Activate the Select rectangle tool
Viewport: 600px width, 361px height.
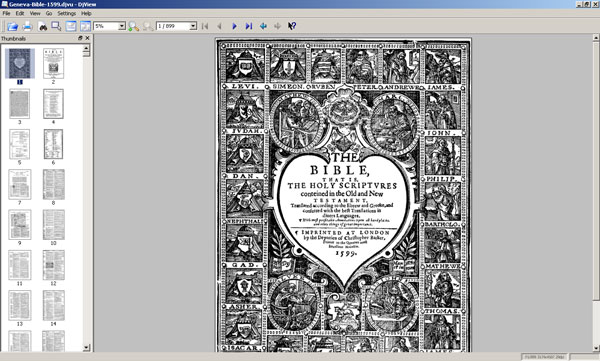[x=56, y=26]
